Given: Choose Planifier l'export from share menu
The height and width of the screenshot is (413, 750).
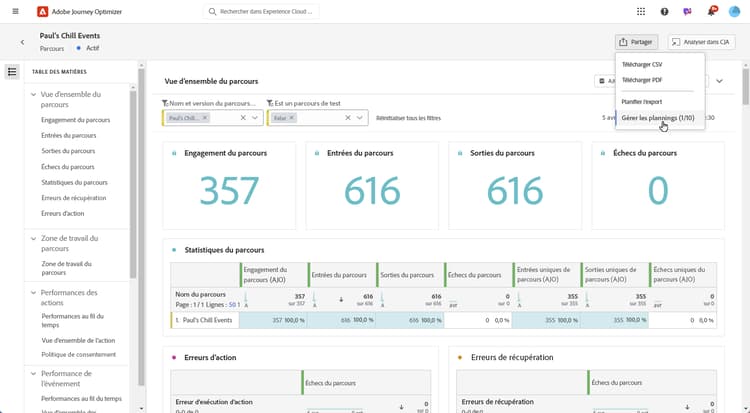Looking at the screenshot, I should coord(641,101).
